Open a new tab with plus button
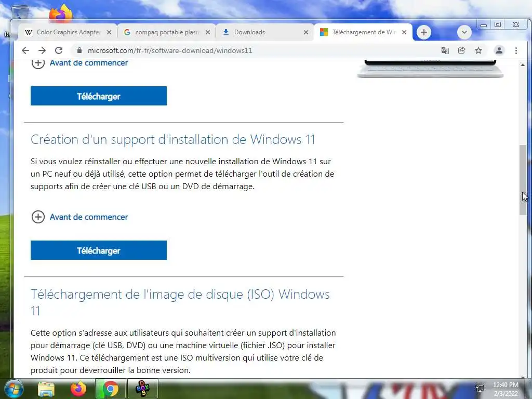The image size is (532, 399). [x=424, y=32]
